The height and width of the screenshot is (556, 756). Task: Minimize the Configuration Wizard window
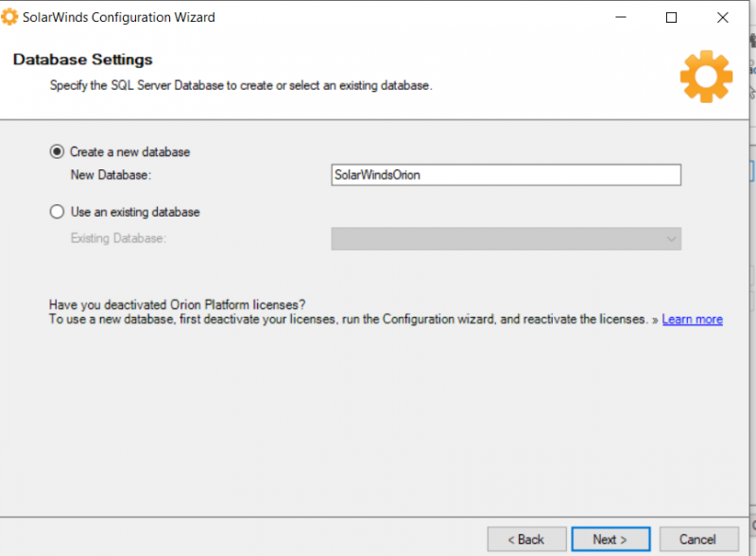pos(621,16)
